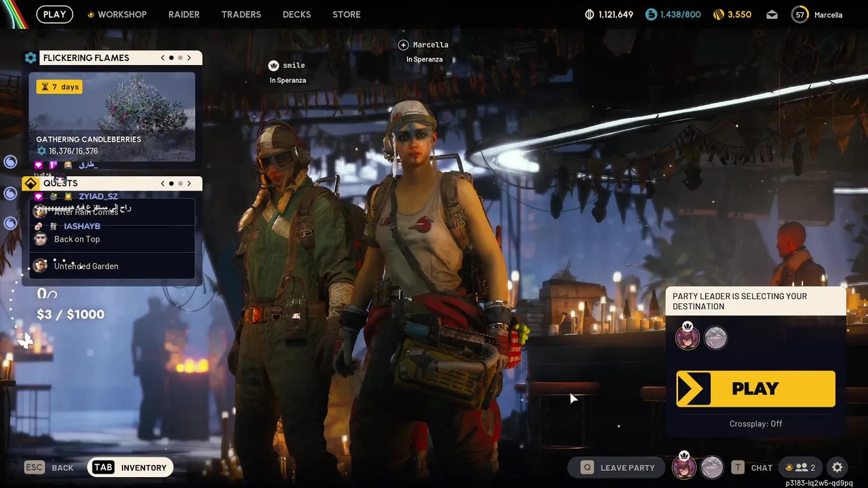Click the level 57 badge
868x488 pixels.
point(800,14)
